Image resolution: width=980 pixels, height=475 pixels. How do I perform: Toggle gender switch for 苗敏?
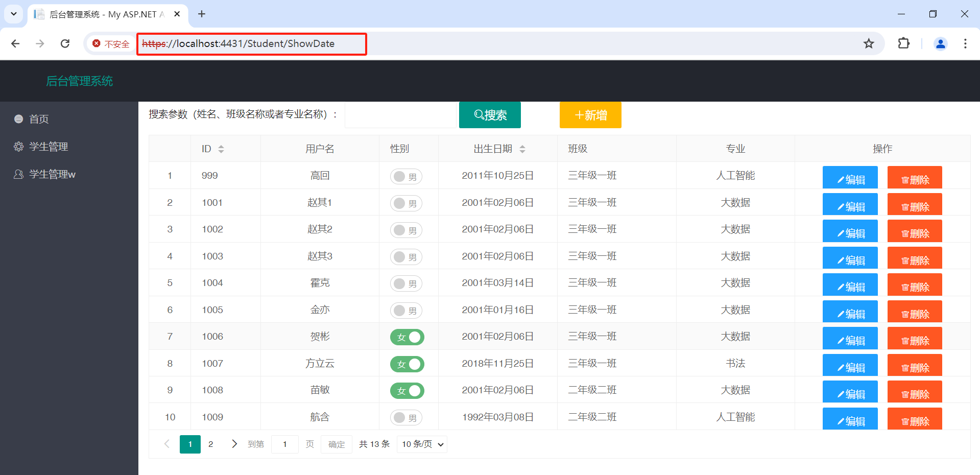[x=407, y=391]
